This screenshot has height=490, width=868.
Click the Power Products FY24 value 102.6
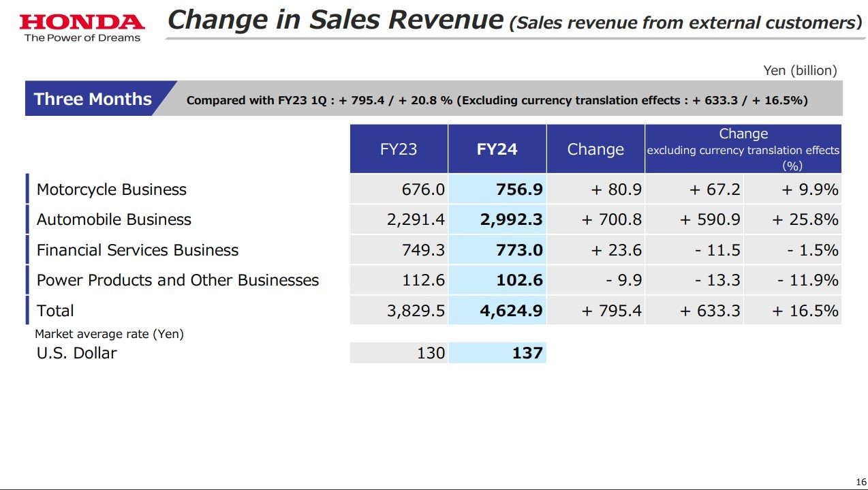tap(519, 280)
